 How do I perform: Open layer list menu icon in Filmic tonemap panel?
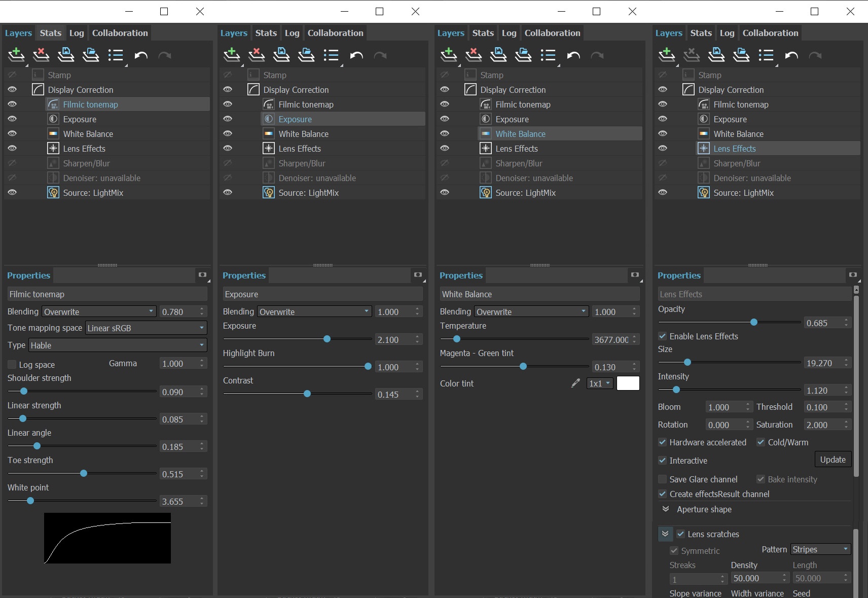click(x=116, y=55)
